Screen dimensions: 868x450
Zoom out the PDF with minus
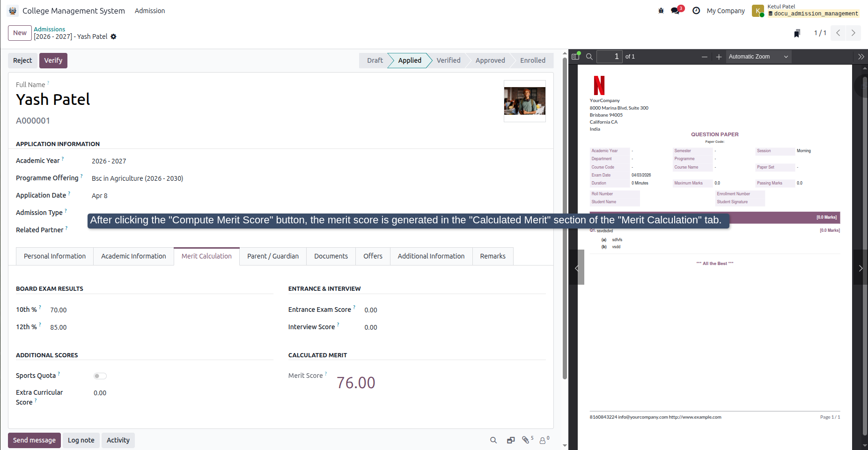(x=704, y=57)
